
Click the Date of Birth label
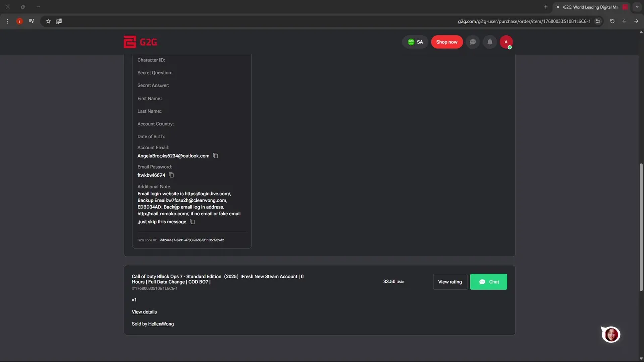[151, 137]
